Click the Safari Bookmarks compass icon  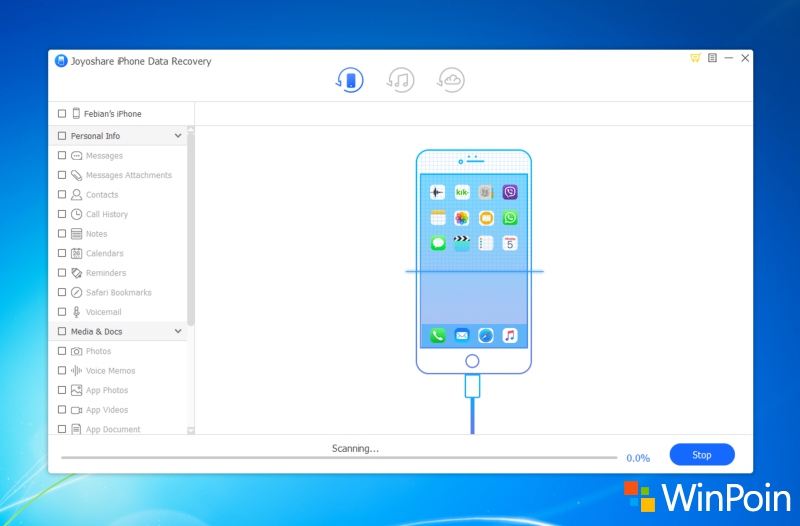click(76, 292)
